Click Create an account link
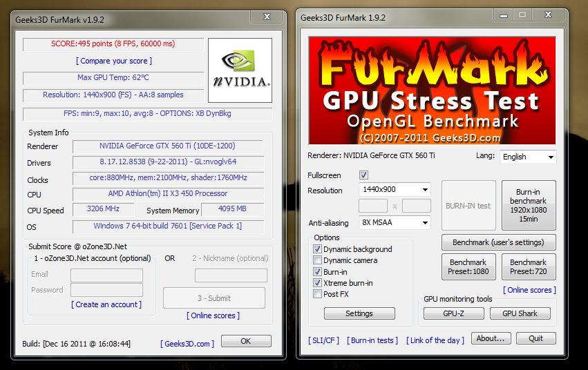The width and height of the screenshot is (588, 370). 106,304
